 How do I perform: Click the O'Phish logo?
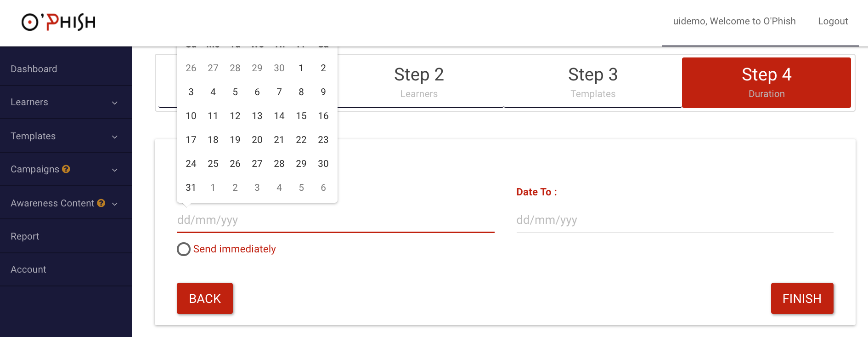(58, 22)
